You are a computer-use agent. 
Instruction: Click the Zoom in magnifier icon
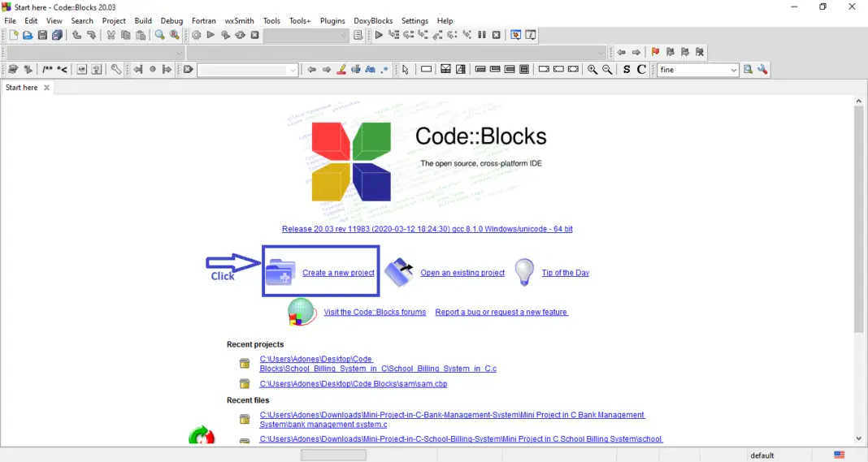[x=592, y=70]
